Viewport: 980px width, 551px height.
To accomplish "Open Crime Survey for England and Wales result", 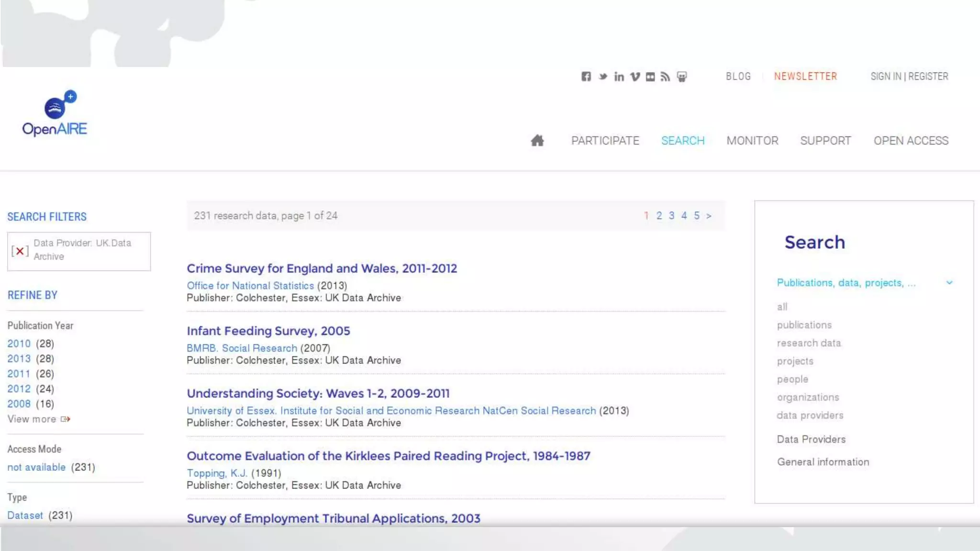I will pyautogui.click(x=322, y=268).
